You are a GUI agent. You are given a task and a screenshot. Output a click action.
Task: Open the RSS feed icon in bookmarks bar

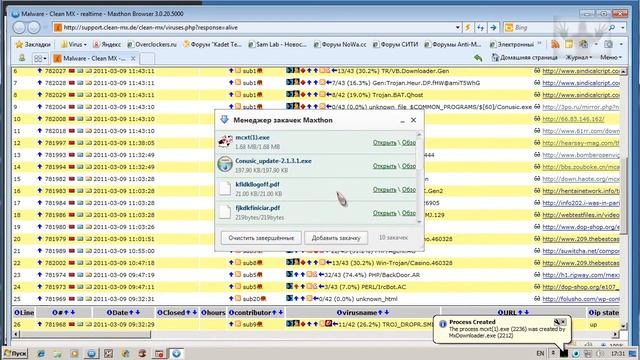click(555, 44)
